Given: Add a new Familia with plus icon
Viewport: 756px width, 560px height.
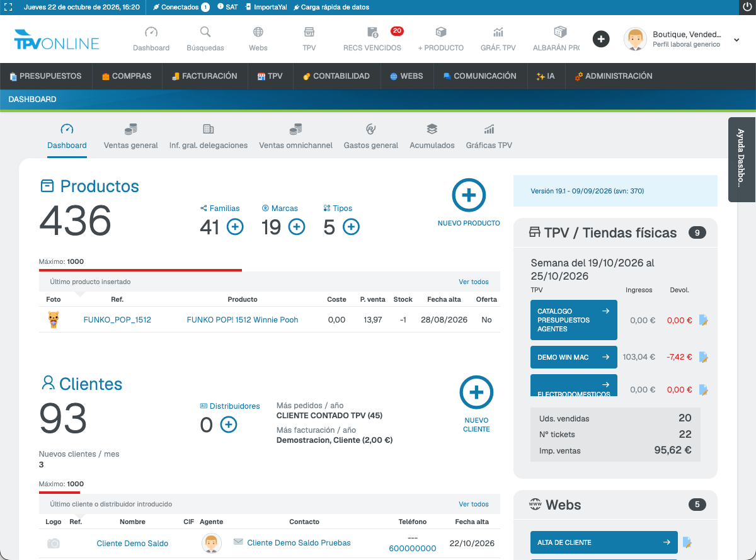Looking at the screenshot, I should 235,227.
